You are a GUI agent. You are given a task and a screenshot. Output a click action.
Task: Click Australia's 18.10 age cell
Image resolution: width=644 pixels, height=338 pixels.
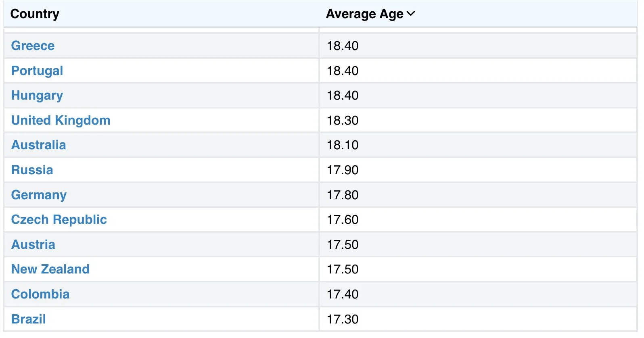point(343,145)
